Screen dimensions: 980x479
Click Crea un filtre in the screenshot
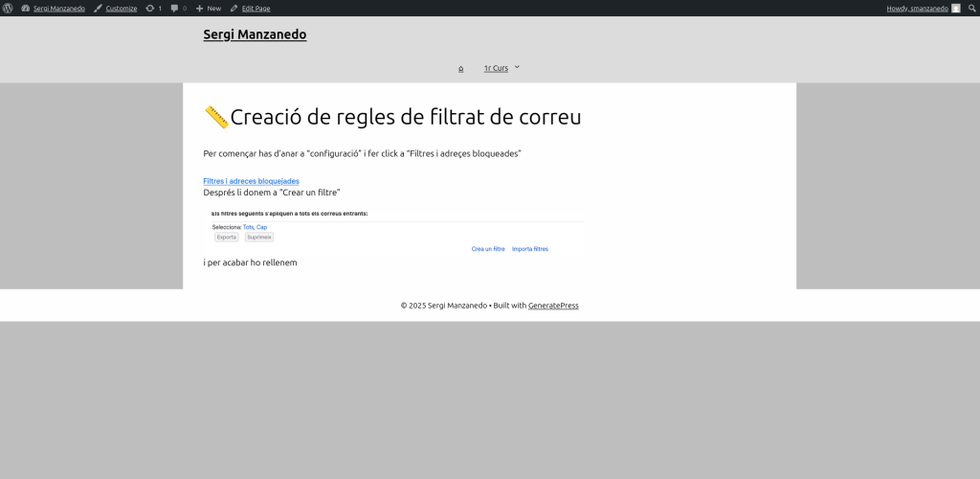(488, 249)
